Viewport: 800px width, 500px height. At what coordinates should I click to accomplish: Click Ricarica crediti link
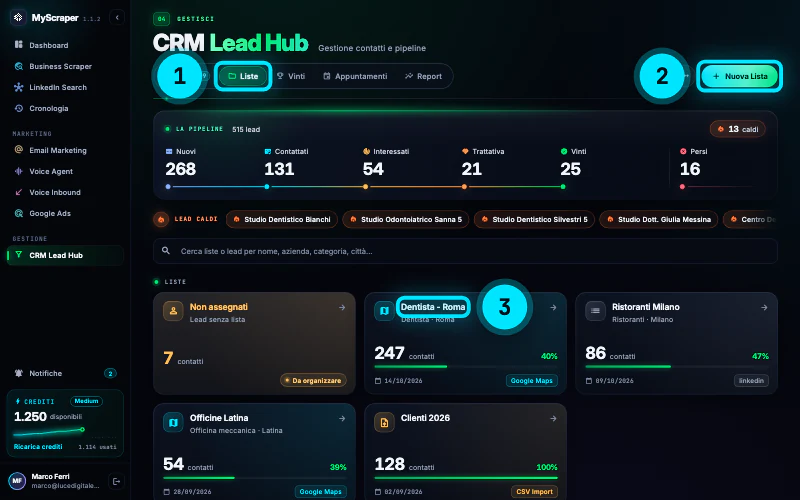(38, 446)
